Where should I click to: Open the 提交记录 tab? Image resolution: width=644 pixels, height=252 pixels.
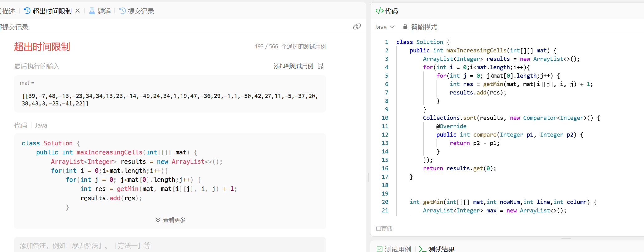[141, 11]
